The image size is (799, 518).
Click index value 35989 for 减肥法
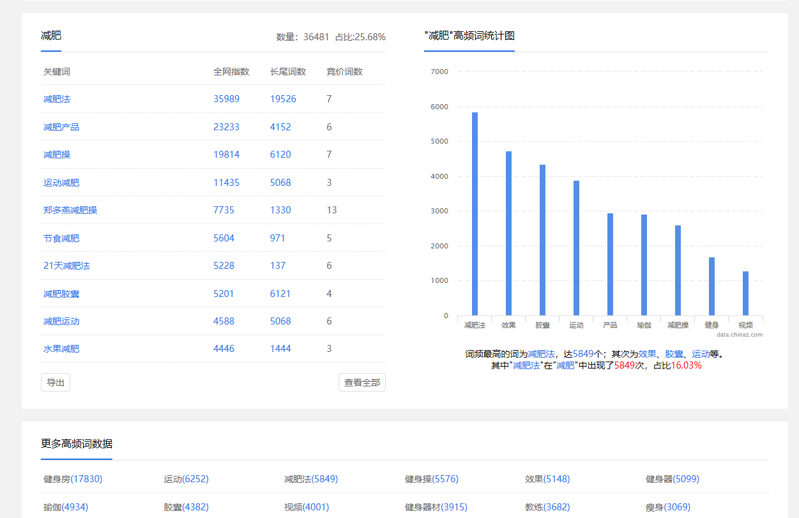pos(226,99)
